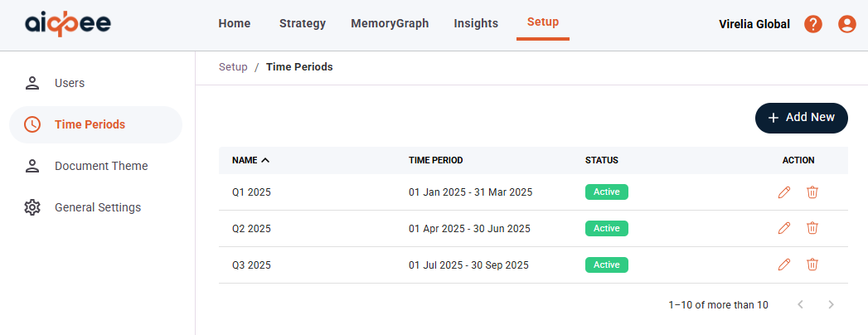Go to next page of results
This screenshot has width=868, height=335.
click(x=832, y=305)
